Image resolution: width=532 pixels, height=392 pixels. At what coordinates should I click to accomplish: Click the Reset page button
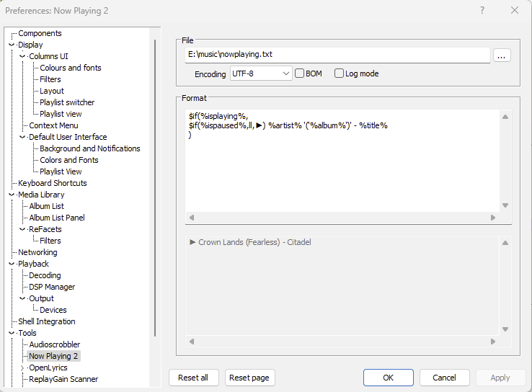click(249, 378)
